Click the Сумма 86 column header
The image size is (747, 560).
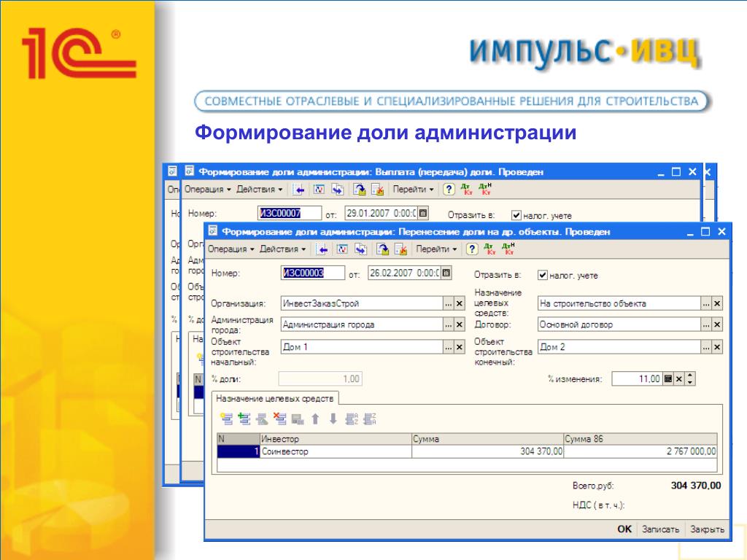coord(640,439)
